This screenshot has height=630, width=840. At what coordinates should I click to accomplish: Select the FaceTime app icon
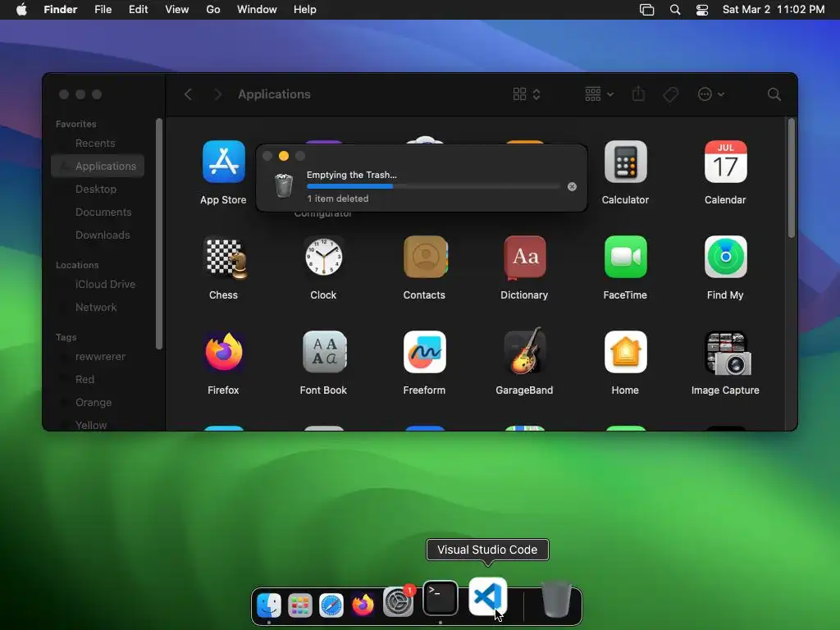pyautogui.click(x=625, y=257)
